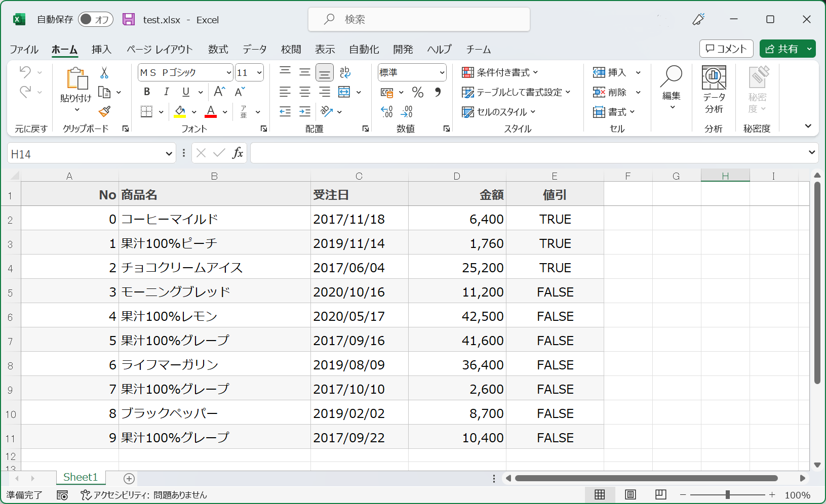Click the Copy icon

click(x=104, y=92)
